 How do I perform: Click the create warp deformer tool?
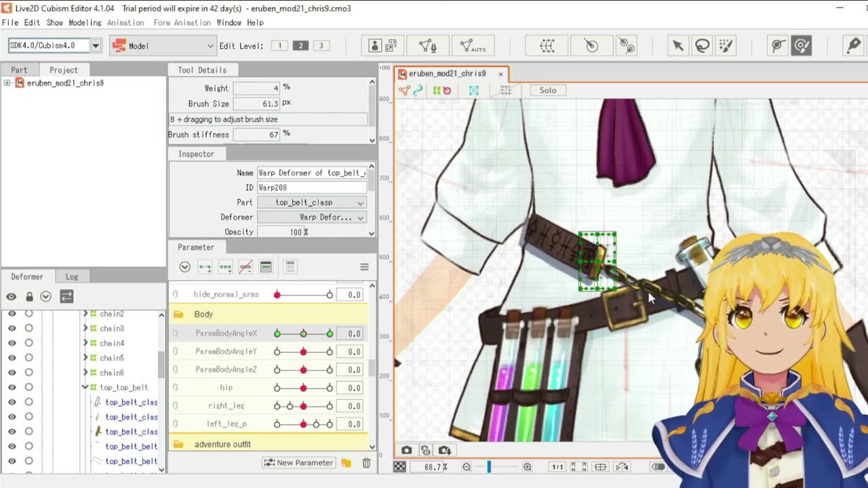point(547,45)
